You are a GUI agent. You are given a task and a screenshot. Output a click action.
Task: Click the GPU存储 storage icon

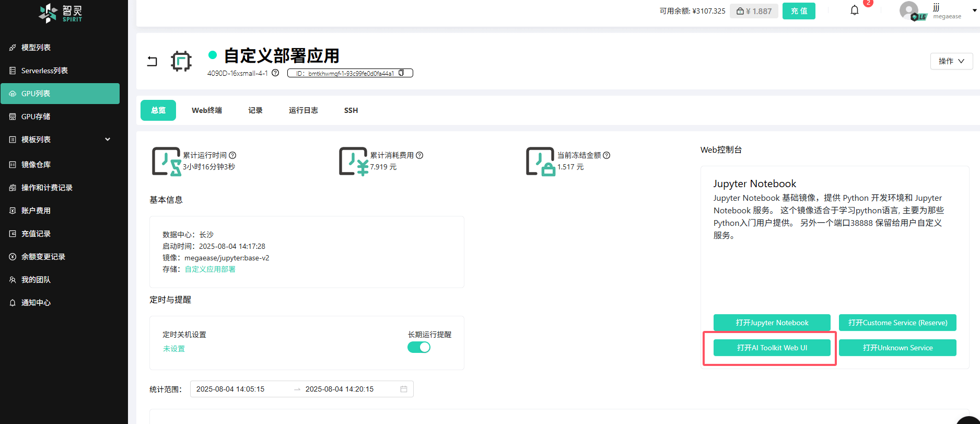(x=13, y=117)
